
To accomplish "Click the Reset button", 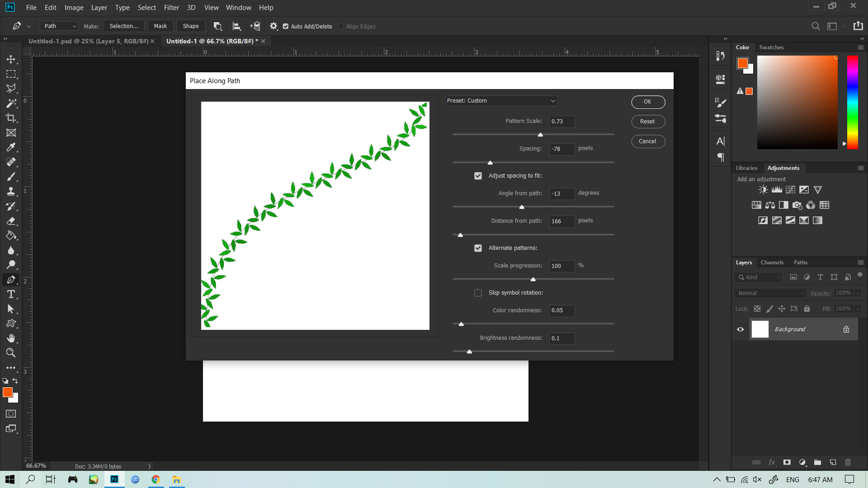I will pos(648,121).
